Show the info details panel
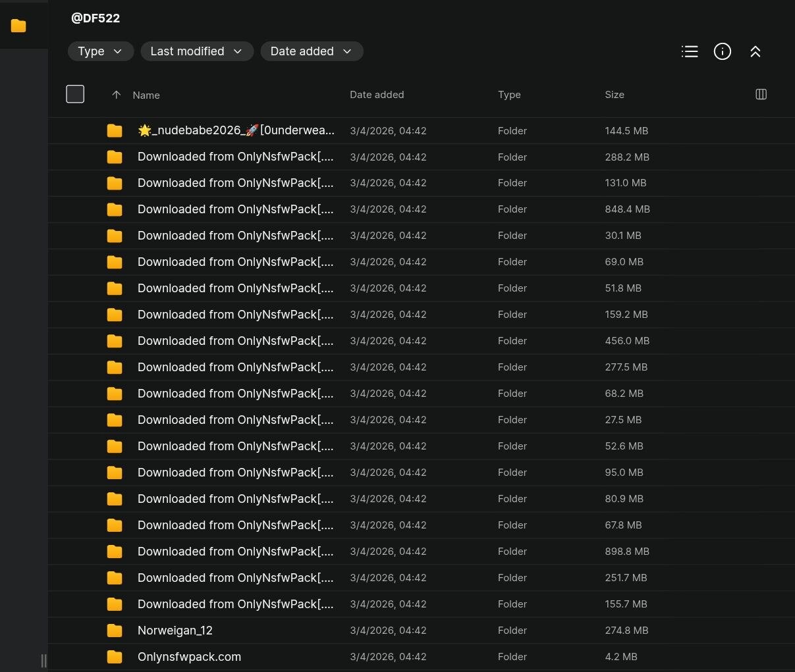Image resolution: width=795 pixels, height=672 pixels. coord(723,51)
